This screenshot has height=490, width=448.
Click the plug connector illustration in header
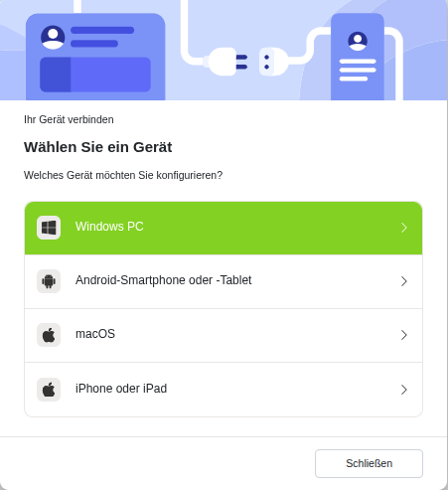(245, 62)
